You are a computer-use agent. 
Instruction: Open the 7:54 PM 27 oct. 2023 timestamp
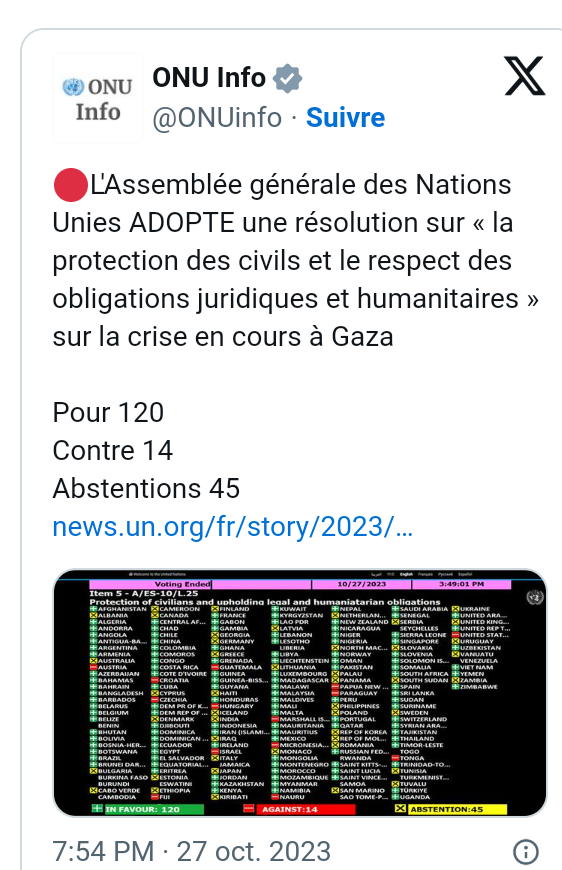(191, 851)
